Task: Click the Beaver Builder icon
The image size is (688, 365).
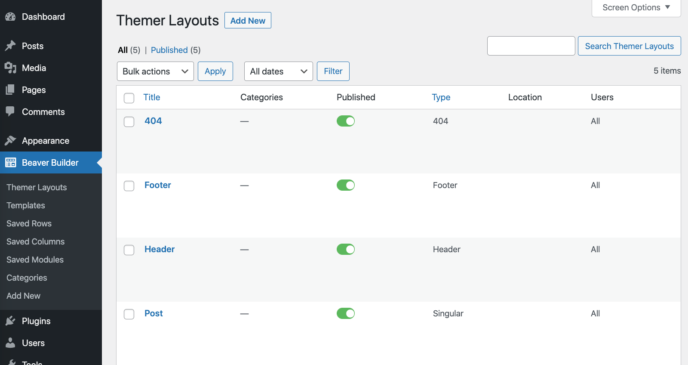Action: [x=11, y=162]
